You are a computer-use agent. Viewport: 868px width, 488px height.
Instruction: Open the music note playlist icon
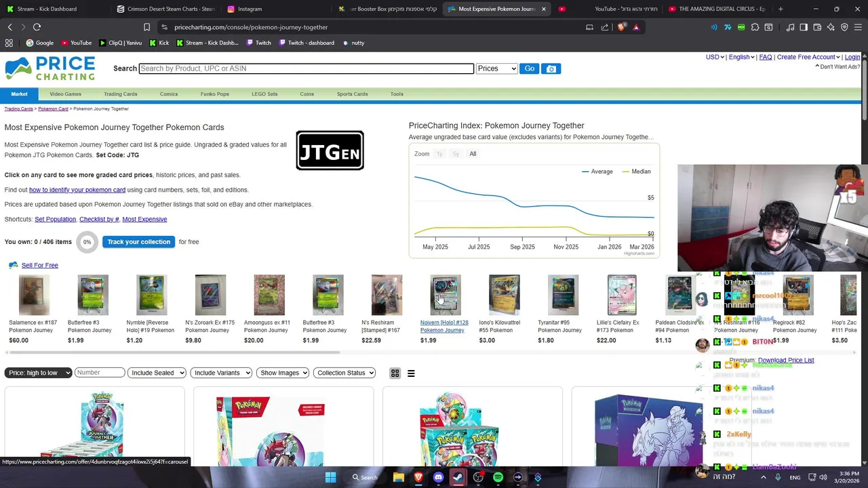click(x=790, y=27)
